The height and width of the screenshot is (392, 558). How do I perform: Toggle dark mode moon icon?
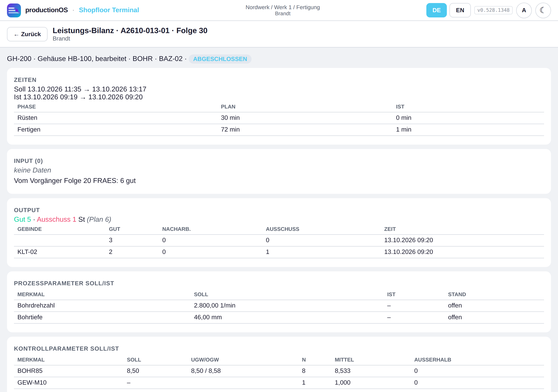[x=543, y=10]
